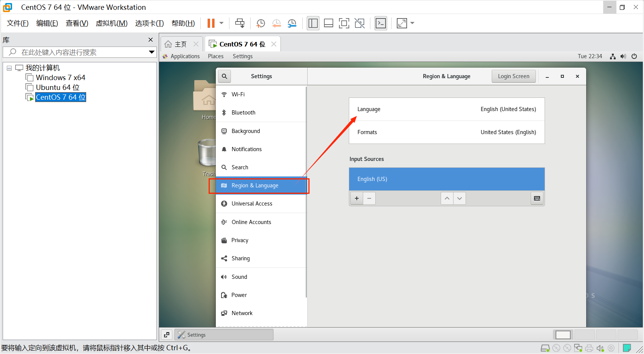Screen dimensions: 644x354
Task: Open Background settings panel
Action: (x=261, y=131)
